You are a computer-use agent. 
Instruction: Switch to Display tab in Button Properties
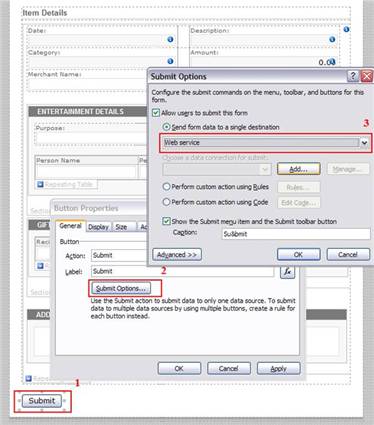[x=98, y=227]
